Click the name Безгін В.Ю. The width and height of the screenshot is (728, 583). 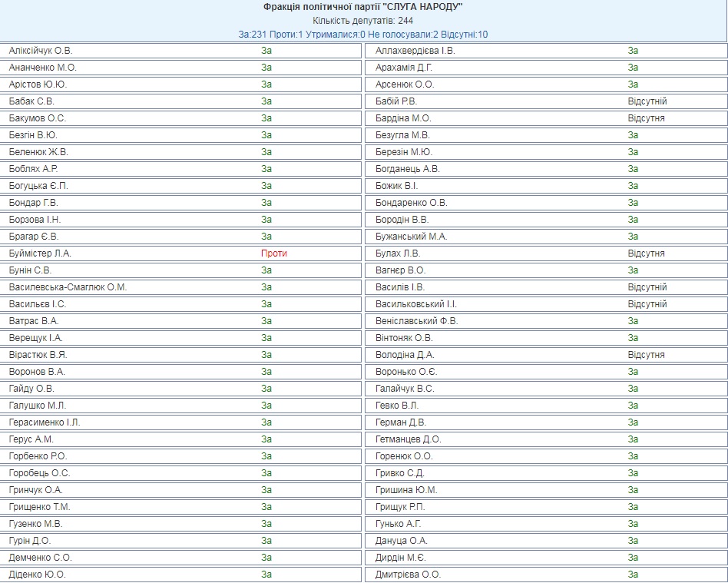click(33, 135)
